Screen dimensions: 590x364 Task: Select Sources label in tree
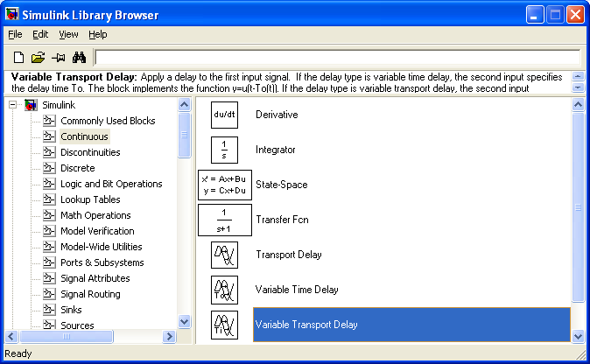coord(77,325)
